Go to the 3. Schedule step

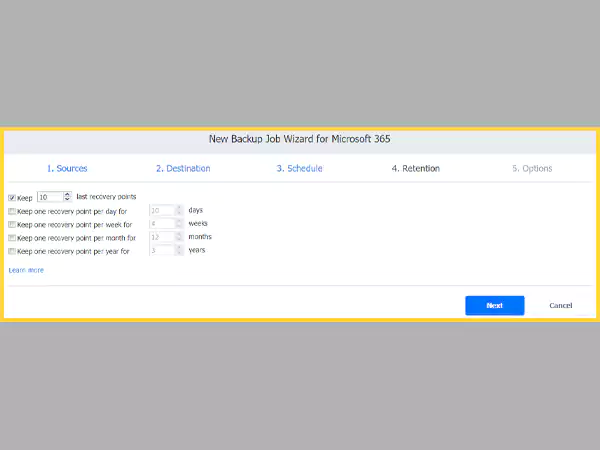point(299,168)
